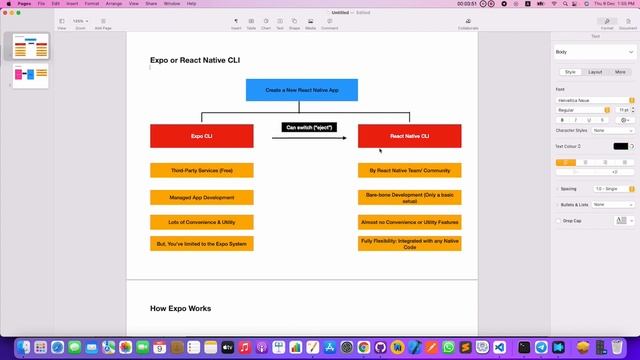
Task: Click the font size field
Action: tap(623, 110)
